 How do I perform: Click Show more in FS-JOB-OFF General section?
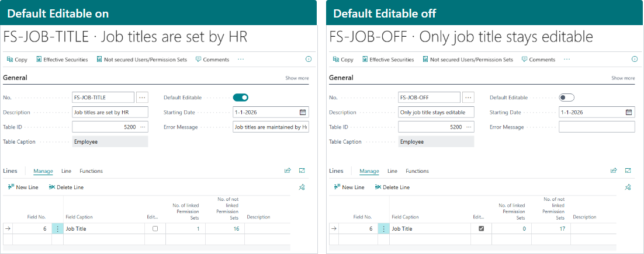[623, 78]
